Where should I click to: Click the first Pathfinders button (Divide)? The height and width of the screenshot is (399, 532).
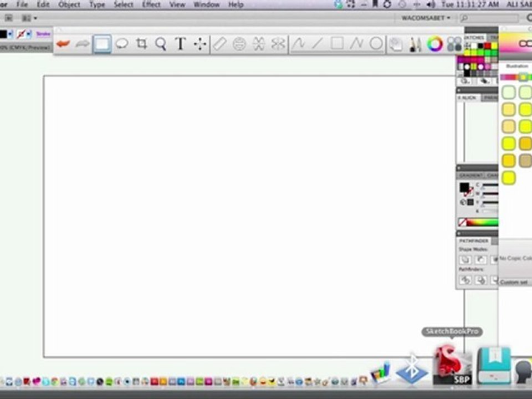(465, 280)
